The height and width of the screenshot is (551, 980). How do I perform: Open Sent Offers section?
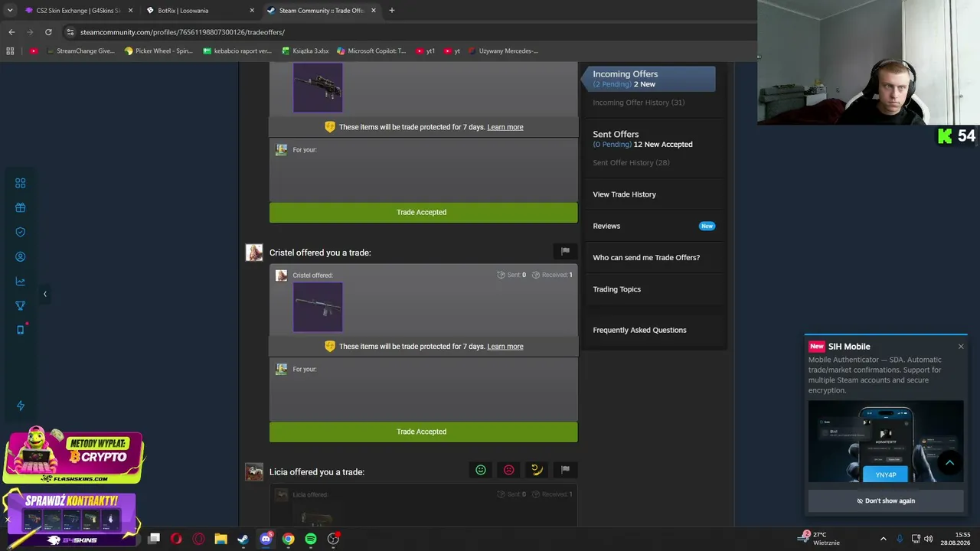616,134
